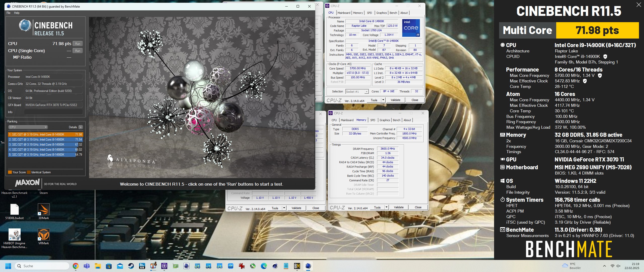The height and width of the screenshot is (272, 644).
Task: Open Microsoft Edge from the taskbar
Action: [x=264, y=266]
